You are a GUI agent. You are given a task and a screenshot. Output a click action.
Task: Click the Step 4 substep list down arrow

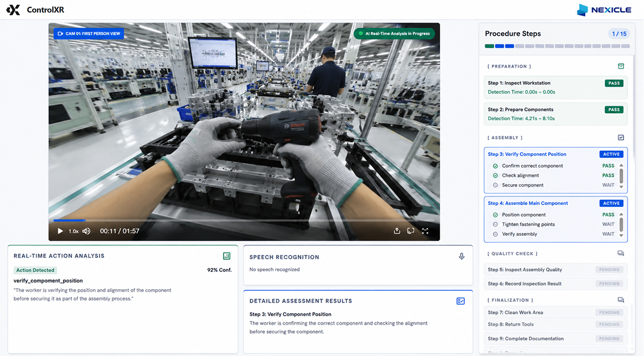pyautogui.click(x=621, y=236)
